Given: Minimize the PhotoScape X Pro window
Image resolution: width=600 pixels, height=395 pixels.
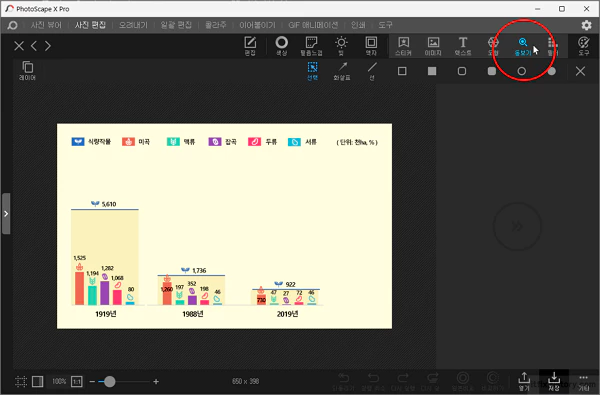Looking at the screenshot, I should pyautogui.click(x=537, y=8).
